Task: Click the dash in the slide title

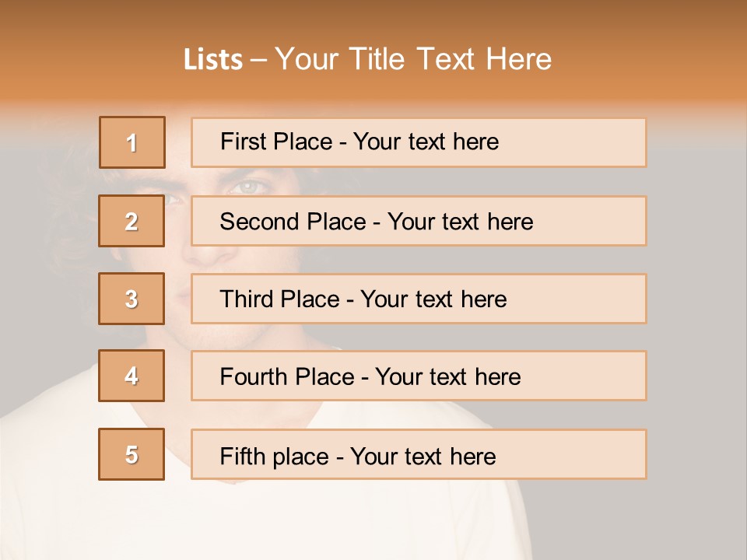Action: pos(259,59)
